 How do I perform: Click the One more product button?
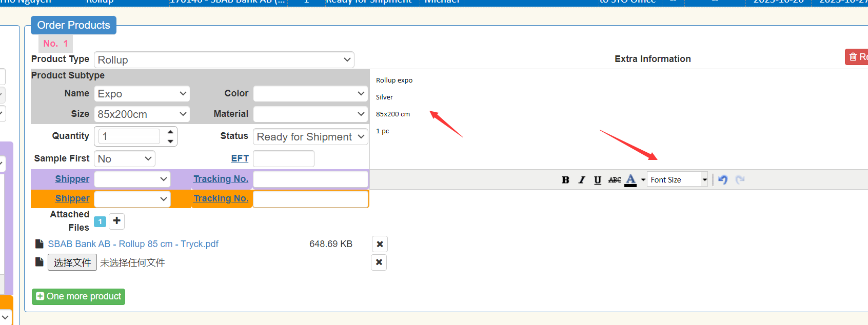[78, 297]
